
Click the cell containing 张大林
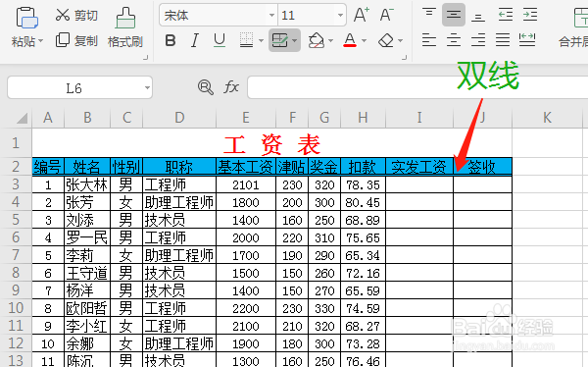pos(87,184)
